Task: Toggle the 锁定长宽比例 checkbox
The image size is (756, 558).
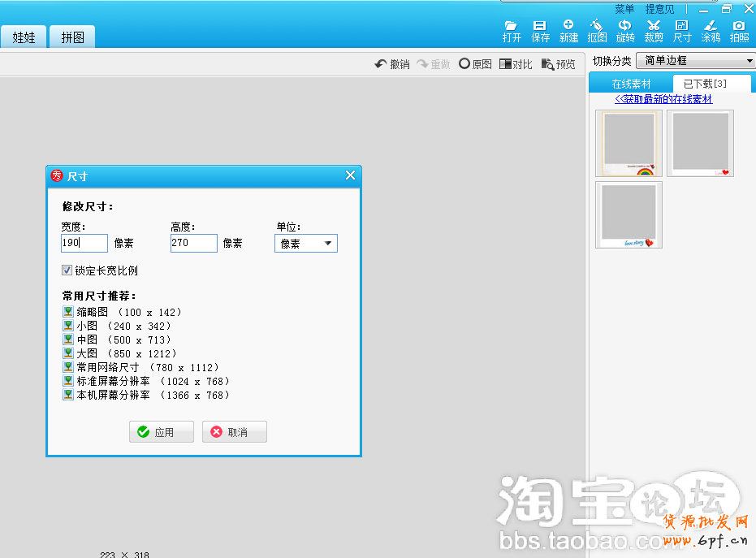Action: coord(67,270)
